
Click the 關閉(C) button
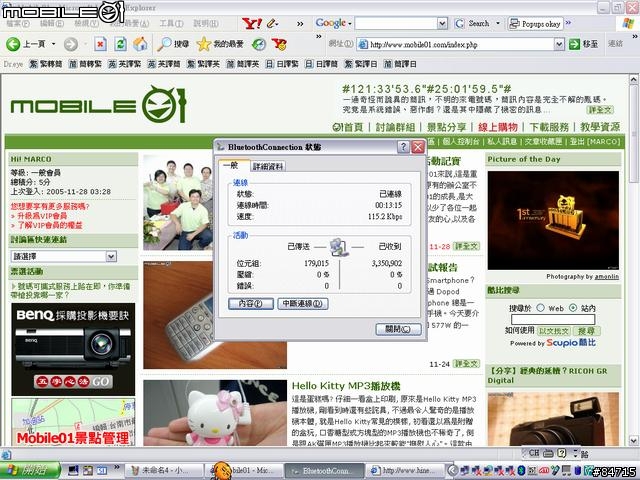tap(398, 329)
